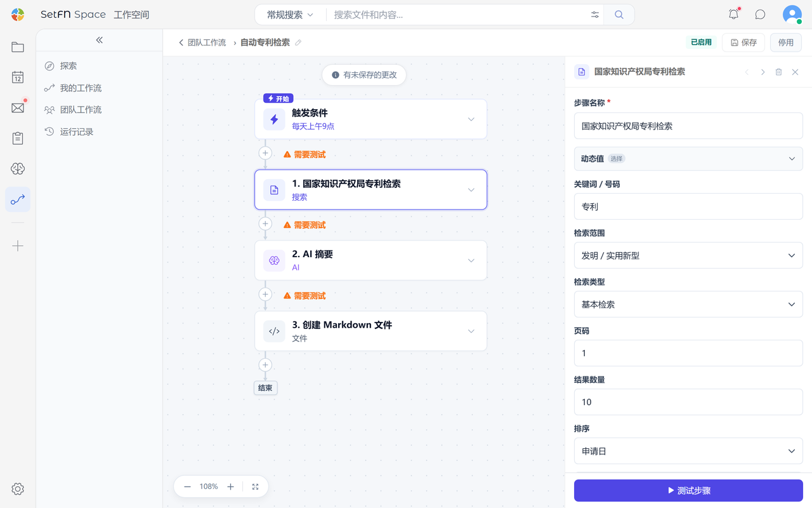Go back to 团队工作流 breadcrumb
This screenshot has width=812, height=508.
pyautogui.click(x=202, y=43)
